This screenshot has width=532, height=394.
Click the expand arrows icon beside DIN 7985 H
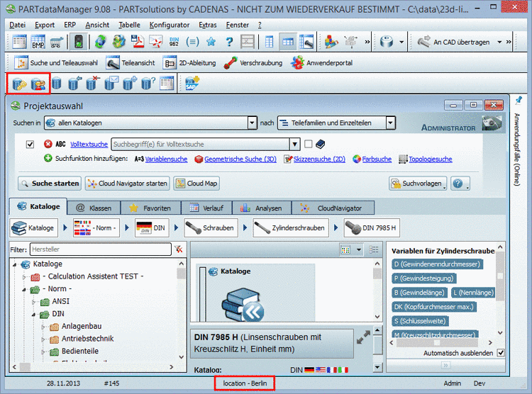coord(363,337)
